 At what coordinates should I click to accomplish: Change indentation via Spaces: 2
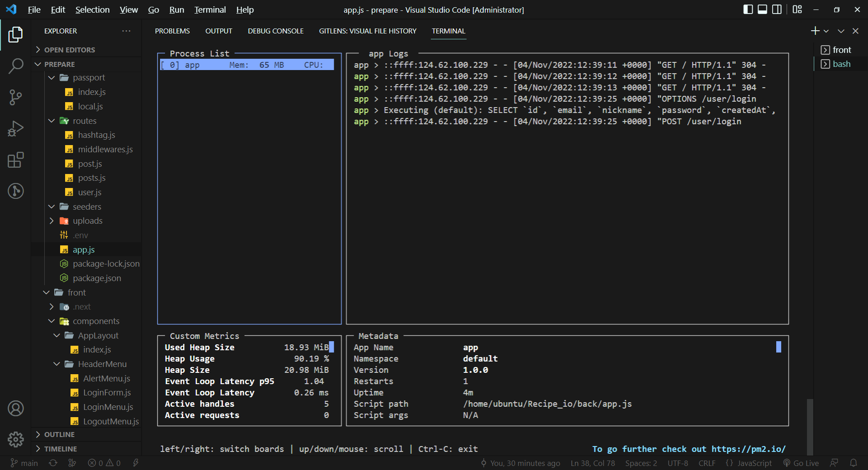641,463
